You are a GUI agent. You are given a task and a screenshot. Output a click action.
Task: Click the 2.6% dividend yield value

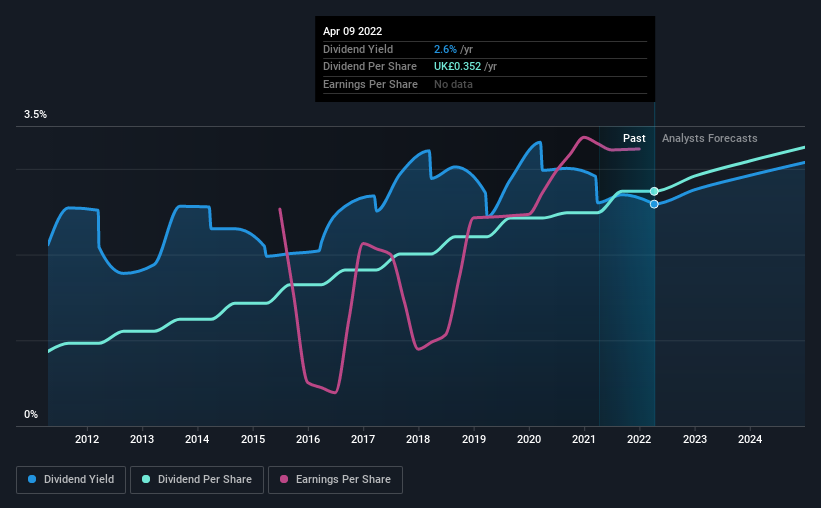pos(445,49)
